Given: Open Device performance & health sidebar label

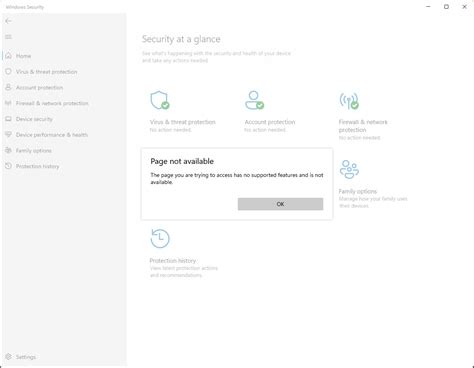Looking at the screenshot, I should pyautogui.click(x=52, y=135).
